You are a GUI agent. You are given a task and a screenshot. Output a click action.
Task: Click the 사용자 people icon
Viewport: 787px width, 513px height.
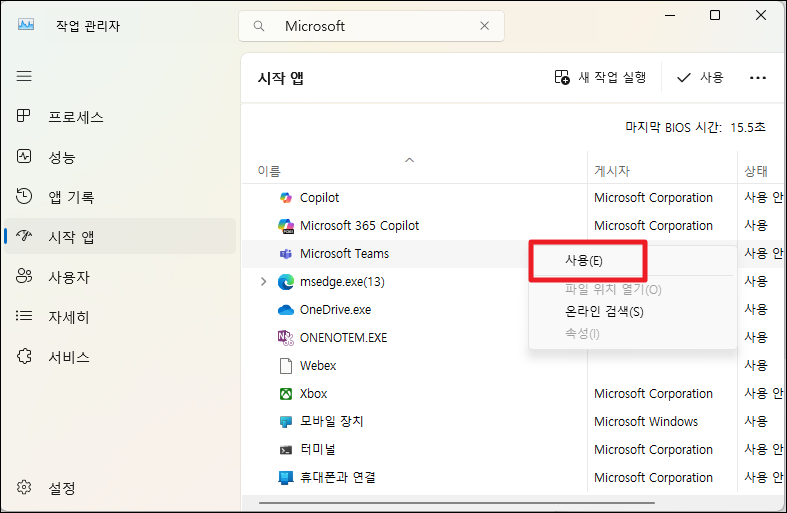(x=24, y=276)
